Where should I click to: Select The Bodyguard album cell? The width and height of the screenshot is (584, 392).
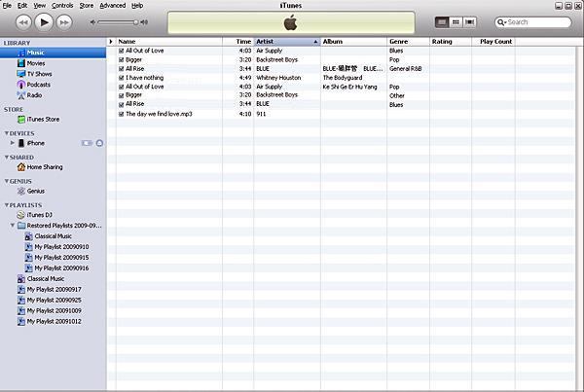(343, 78)
